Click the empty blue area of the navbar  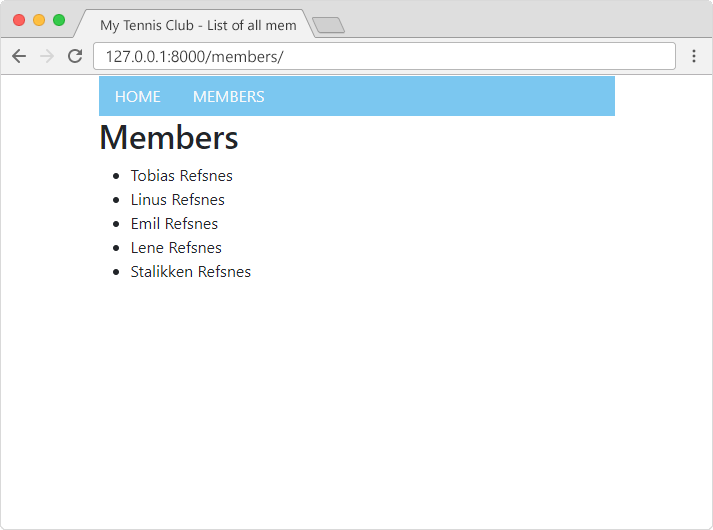click(x=450, y=97)
